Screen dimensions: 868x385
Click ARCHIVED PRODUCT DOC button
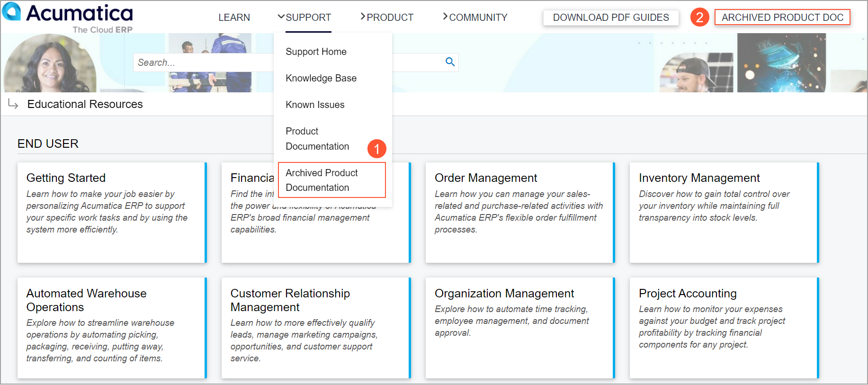pyautogui.click(x=782, y=18)
